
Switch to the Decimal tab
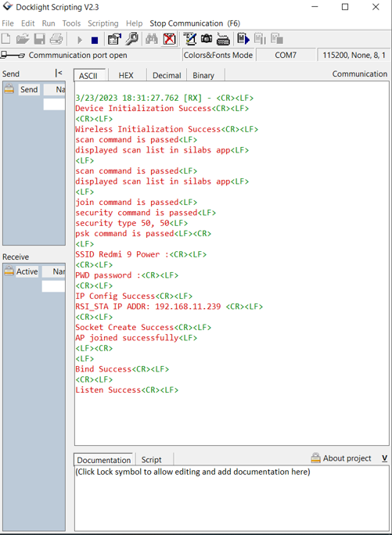(167, 75)
